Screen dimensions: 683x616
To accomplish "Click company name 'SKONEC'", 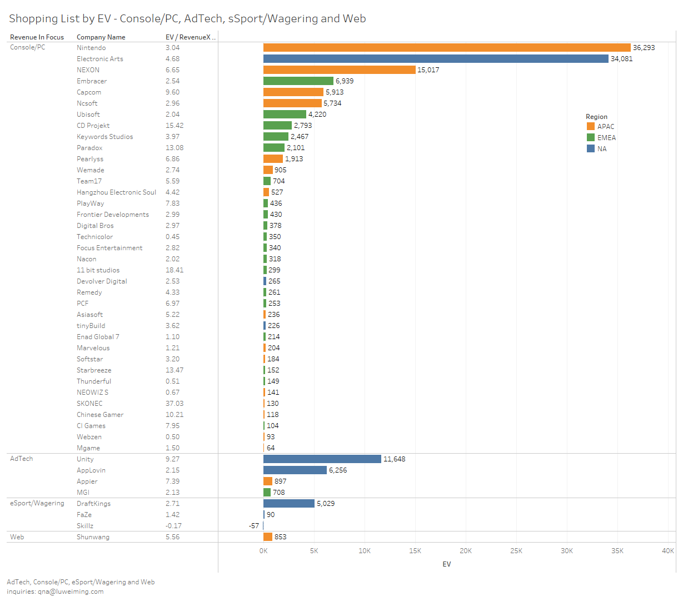I will [89, 404].
